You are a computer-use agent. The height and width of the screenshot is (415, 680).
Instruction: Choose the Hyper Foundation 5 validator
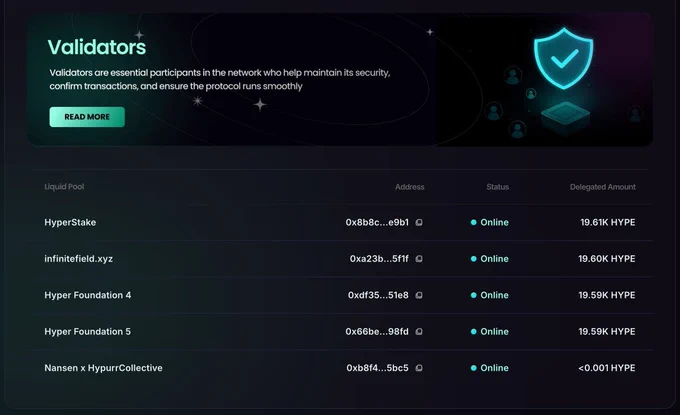pyautogui.click(x=341, y=332)
